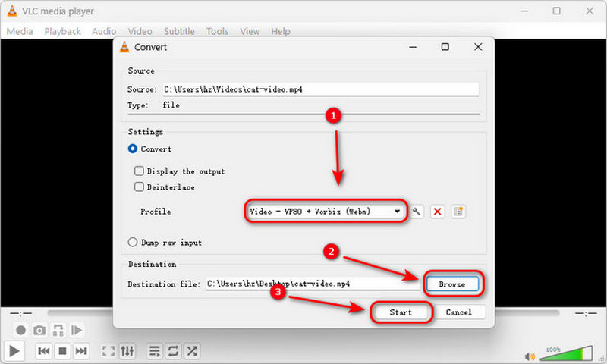The width and height of the screenshot is (607, 364).
Task: Check Display the output option
Action: pos(139,171)
